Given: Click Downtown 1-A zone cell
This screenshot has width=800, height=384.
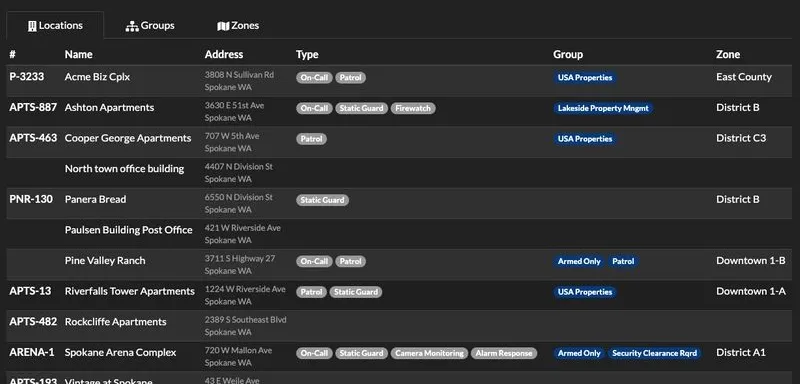Looking at the screenshot, I should click(751, 291).
